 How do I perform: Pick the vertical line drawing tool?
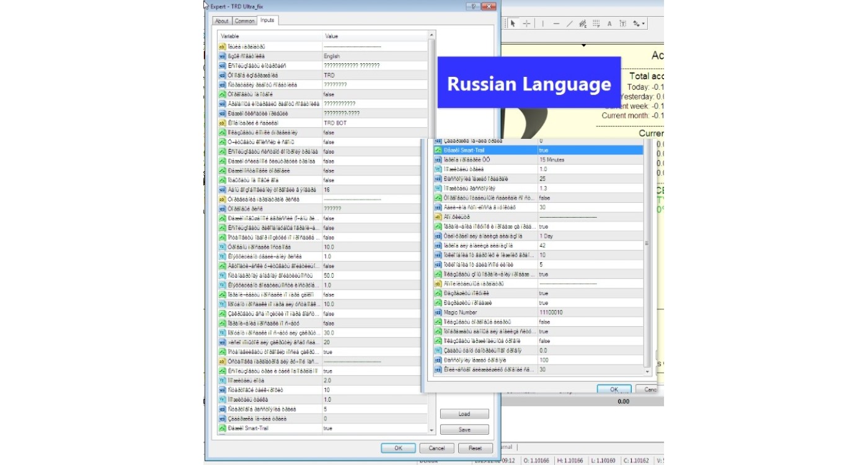543,24
